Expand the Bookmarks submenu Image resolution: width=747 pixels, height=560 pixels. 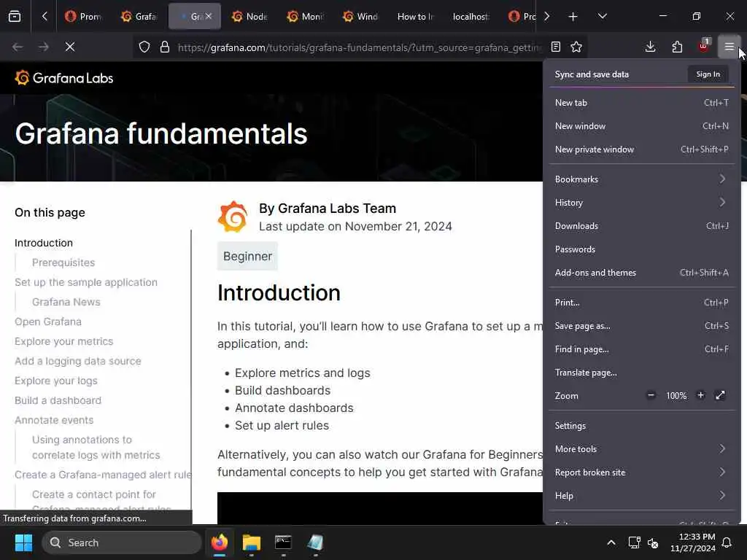(x=642, y=179)
